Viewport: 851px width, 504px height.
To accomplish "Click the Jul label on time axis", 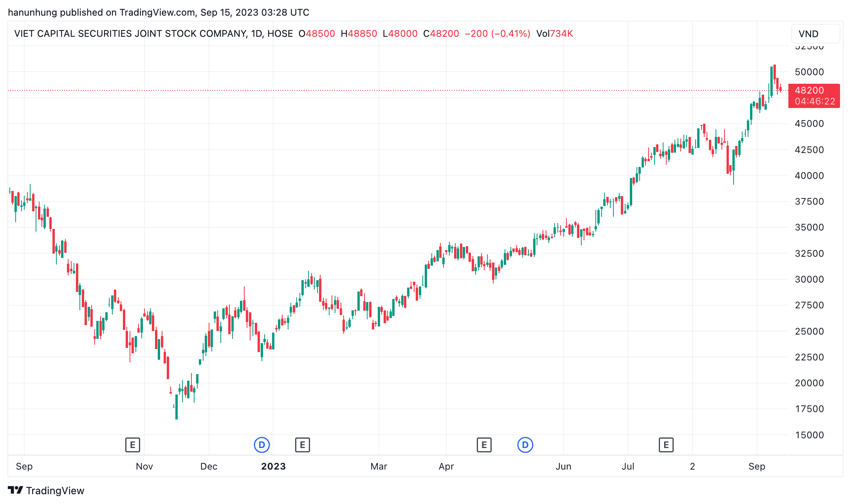I will click(x=628, y=466).
